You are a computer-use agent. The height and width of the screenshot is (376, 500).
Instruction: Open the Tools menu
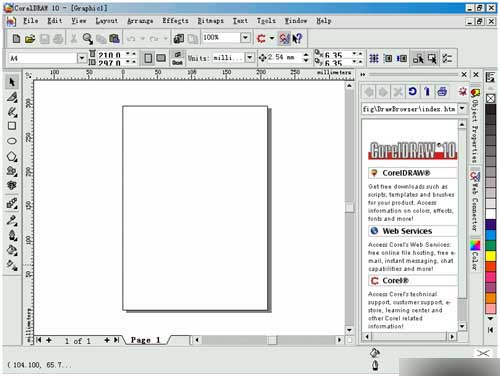266,21
